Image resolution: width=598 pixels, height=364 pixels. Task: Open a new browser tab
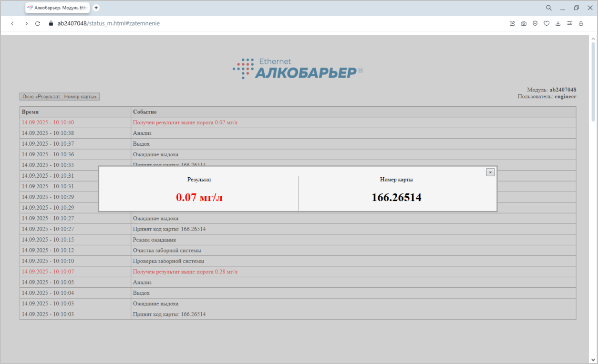pos(96,8)
